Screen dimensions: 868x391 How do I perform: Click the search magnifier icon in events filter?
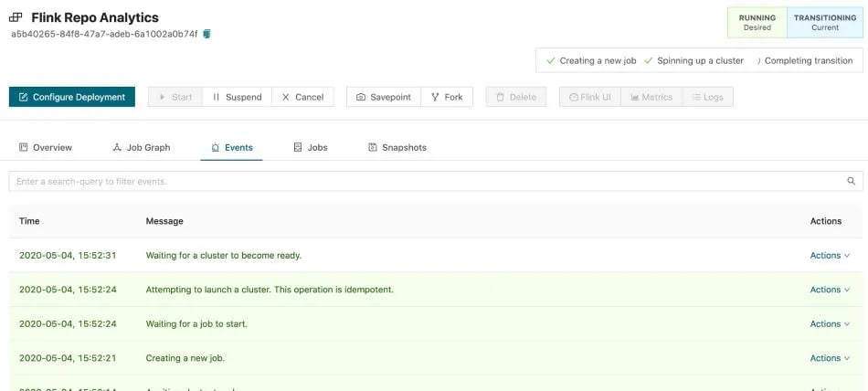pyautogui.click(x=852, y=181)
